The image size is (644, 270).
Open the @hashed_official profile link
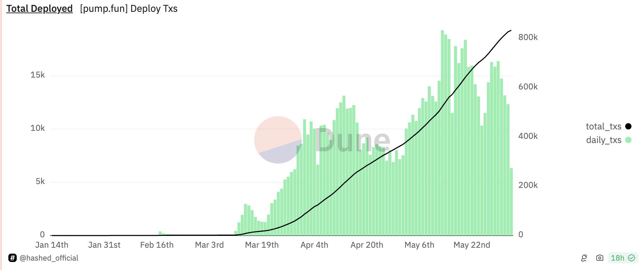(49, 258)
